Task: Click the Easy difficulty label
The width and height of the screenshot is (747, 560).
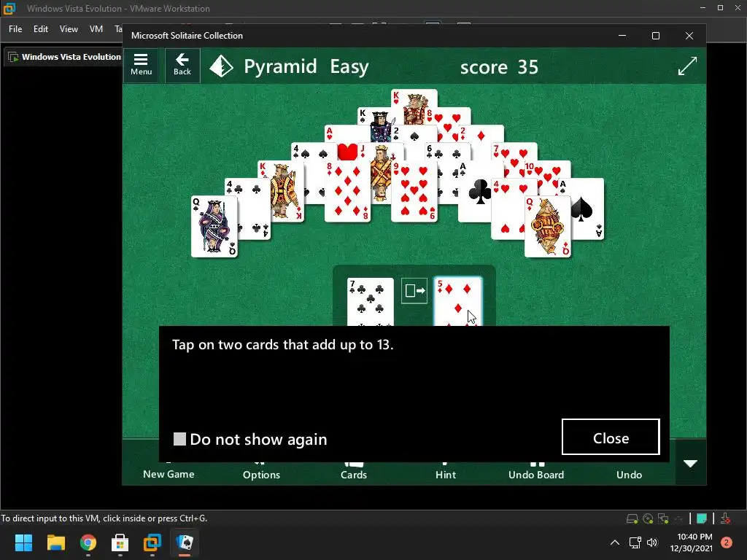Action: click(x=349, y=66)
